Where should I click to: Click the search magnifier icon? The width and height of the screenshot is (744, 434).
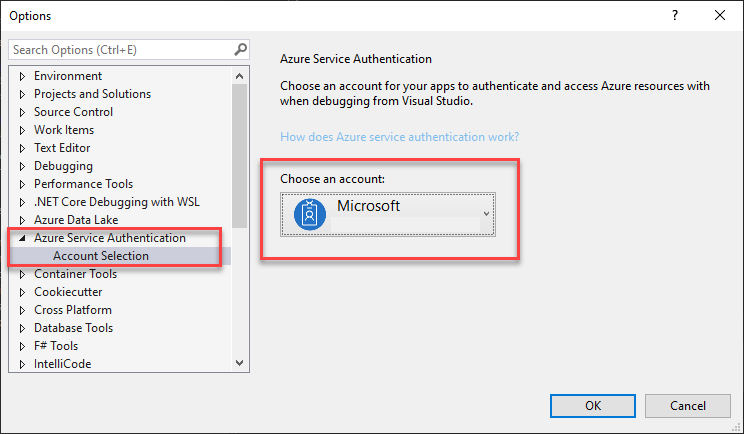tap(240, 49)
